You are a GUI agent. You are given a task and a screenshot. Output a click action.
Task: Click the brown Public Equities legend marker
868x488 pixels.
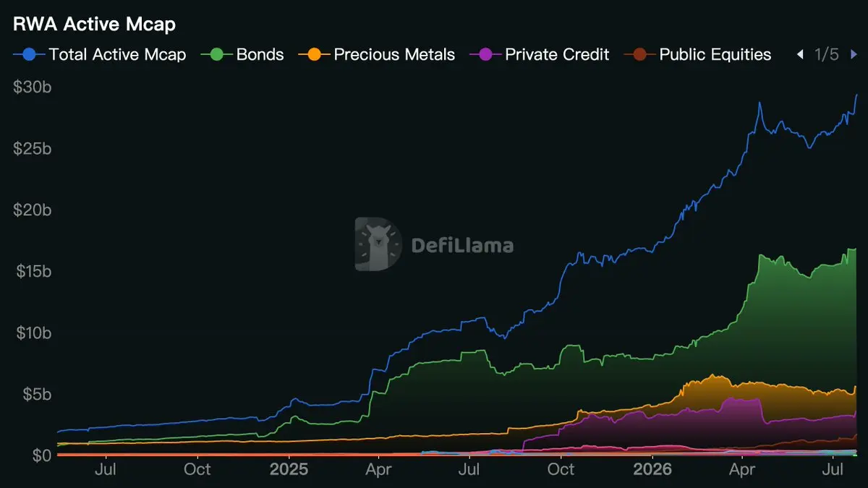point(639,54)
